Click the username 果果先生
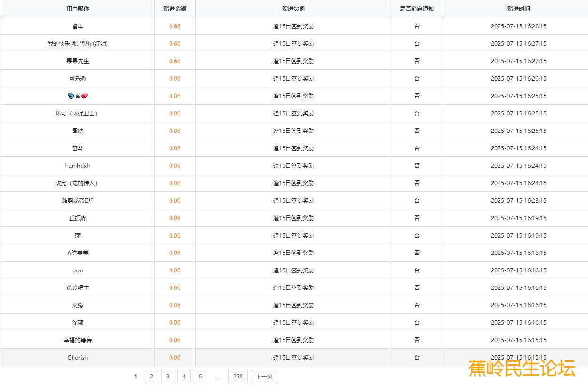 pyautogui.click(x=78, y=61)
